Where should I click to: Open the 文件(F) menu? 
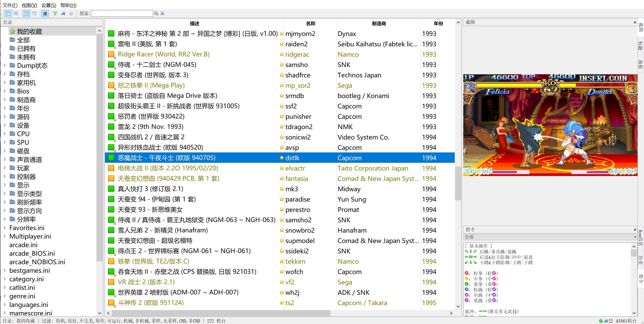[10, 5]
